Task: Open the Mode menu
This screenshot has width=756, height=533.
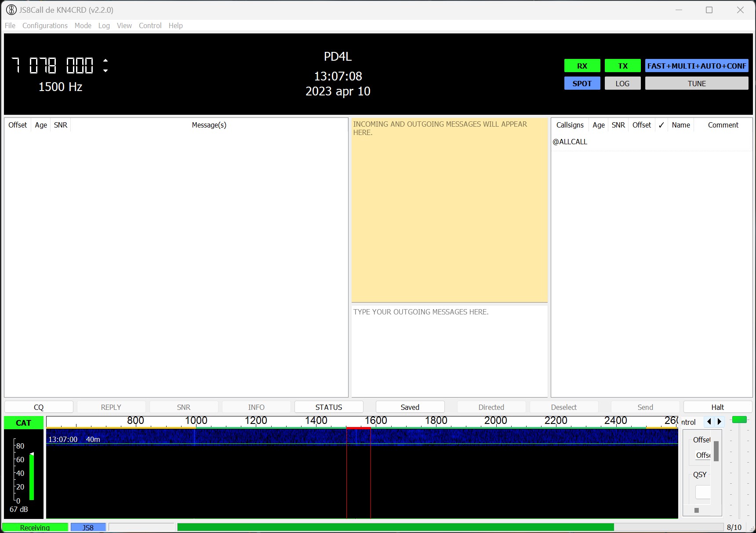Action: click(x=83, y=26)
